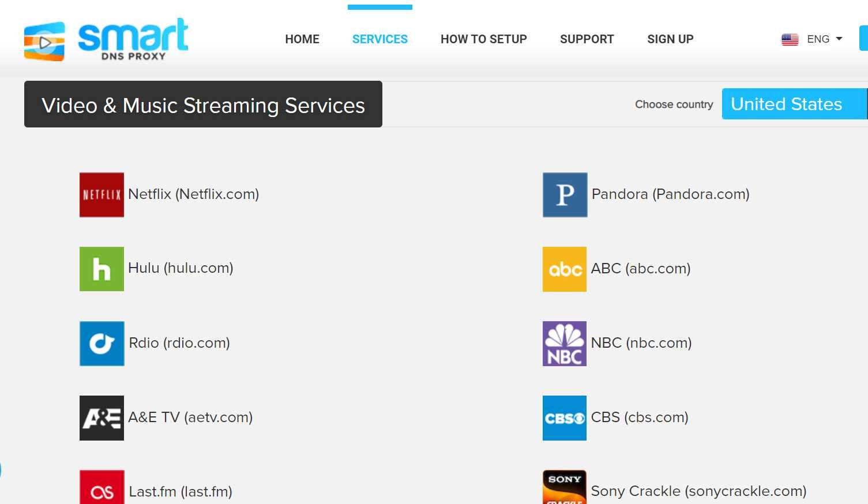
Task: Click the Sony Crackle logo icon
Action: (565, 487)
